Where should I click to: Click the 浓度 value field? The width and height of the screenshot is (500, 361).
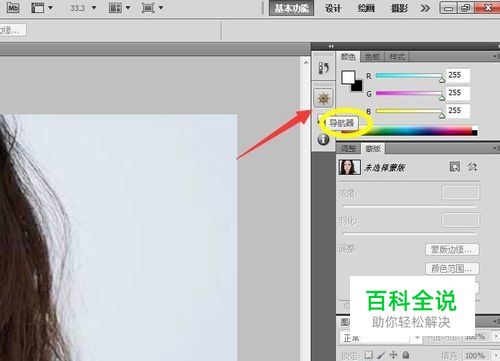(x=461, y=193)
